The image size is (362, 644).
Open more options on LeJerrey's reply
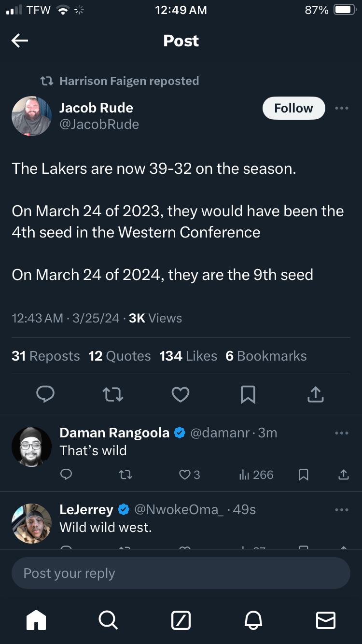tap(341, 510)
